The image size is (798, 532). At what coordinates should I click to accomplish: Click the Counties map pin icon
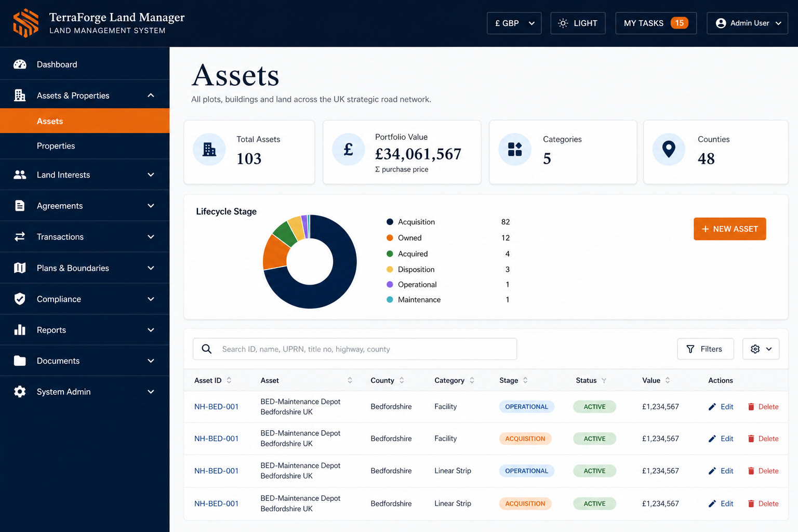click(x=669, y=150)
